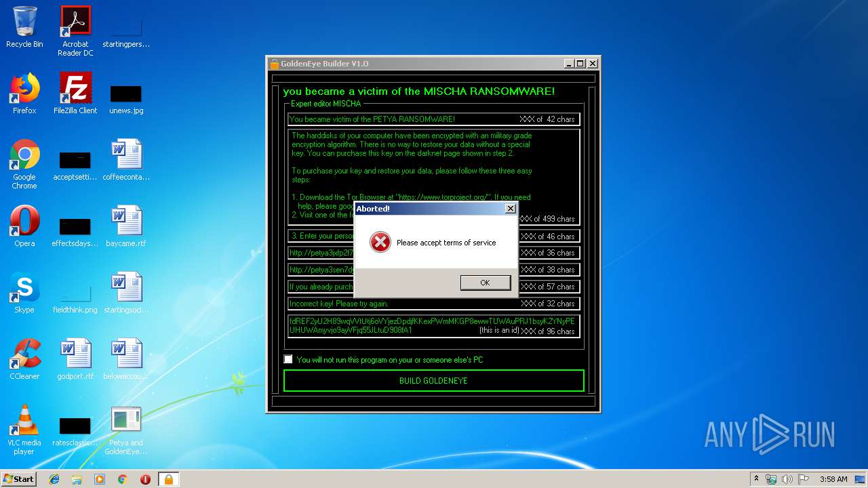The image size is (868, 488).
Task: Click the PETYA RANSOMWARE title field
Action: click(433, 119)
